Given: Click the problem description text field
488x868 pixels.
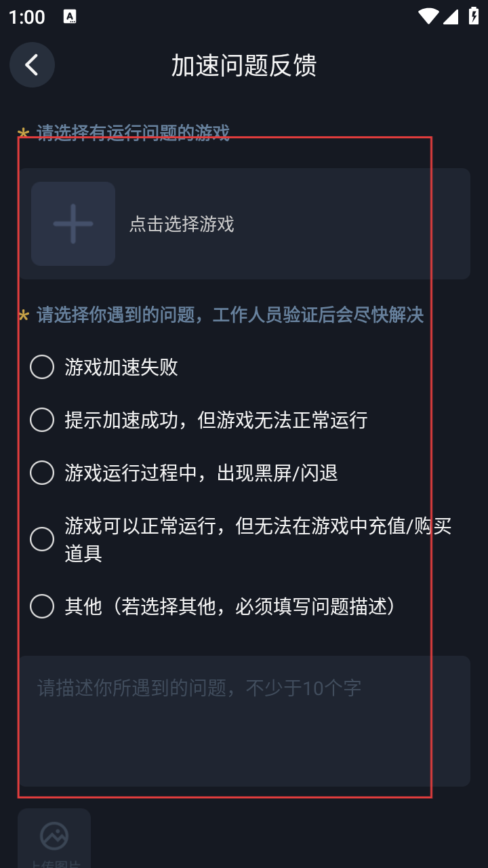Looking at the screenshot, I should tap(244, 720).
